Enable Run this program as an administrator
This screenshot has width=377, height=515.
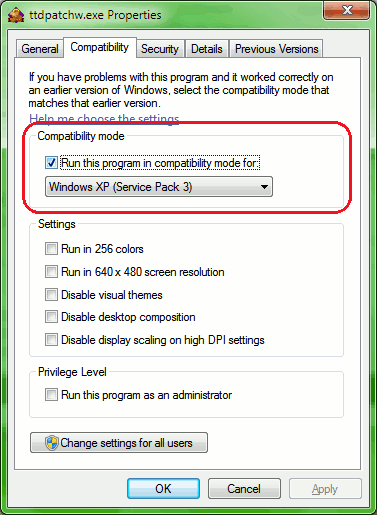[x=51, y=395]
